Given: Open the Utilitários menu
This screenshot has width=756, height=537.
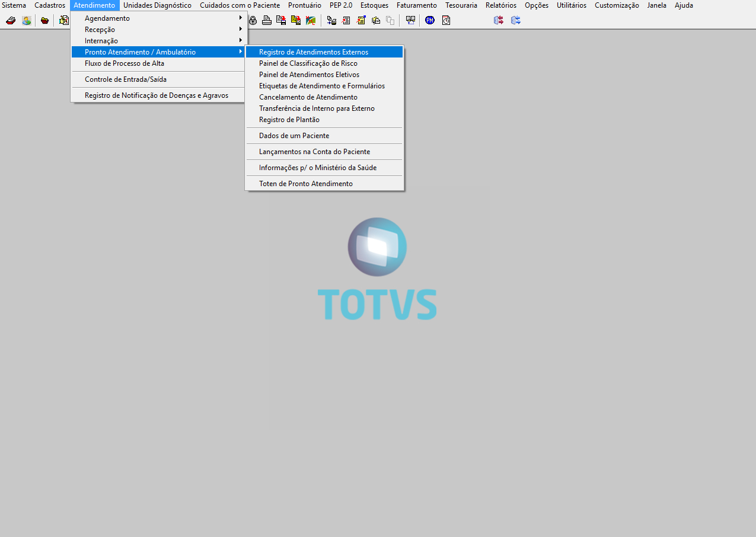Looking at the screenshot, I should tap(572, 5).
